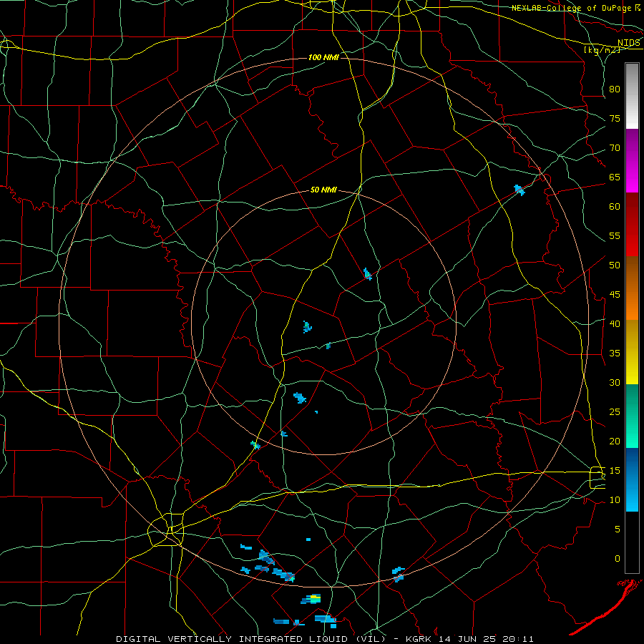The image size is (644, 644).
Task: Click the green segment of the color scale
Action: (632, 416)
